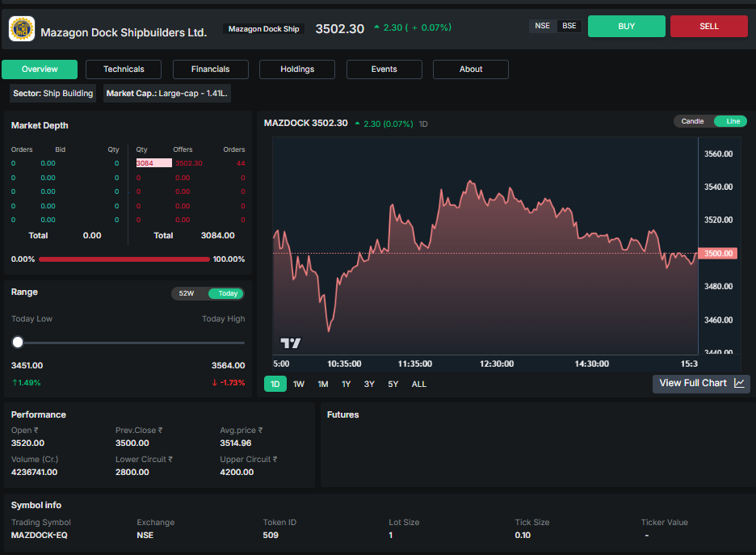Click the Market Cap Large-cap tag

click(167, 94)
